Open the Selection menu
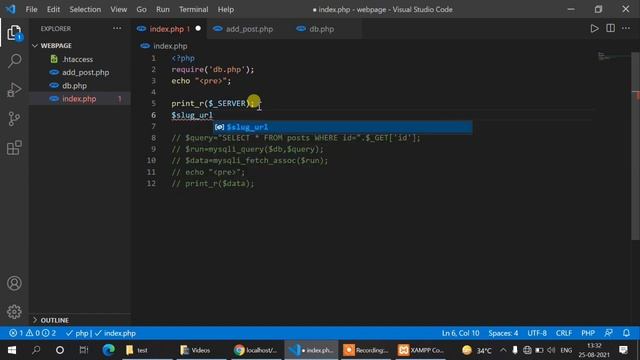This screenshot has height=360, width=640. [85, 9]
